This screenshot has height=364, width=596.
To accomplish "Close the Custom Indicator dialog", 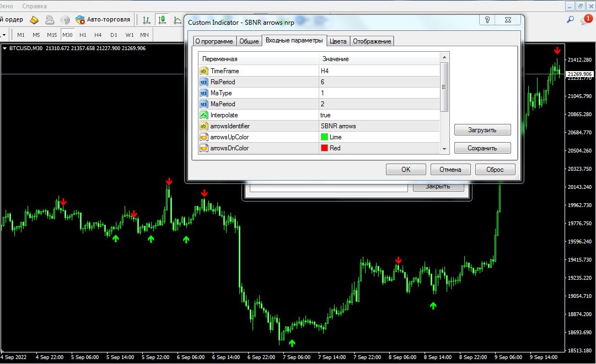I will pos(508,20).
